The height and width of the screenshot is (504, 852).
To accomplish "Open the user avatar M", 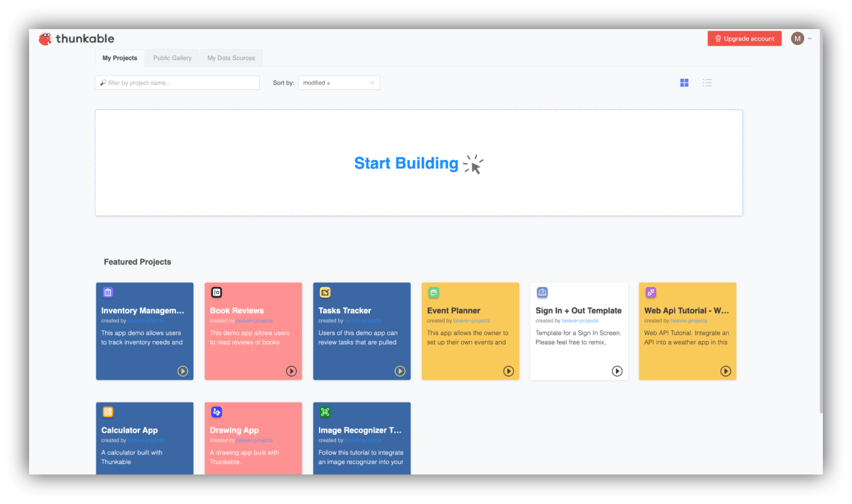I will click(x=797, y=39).
